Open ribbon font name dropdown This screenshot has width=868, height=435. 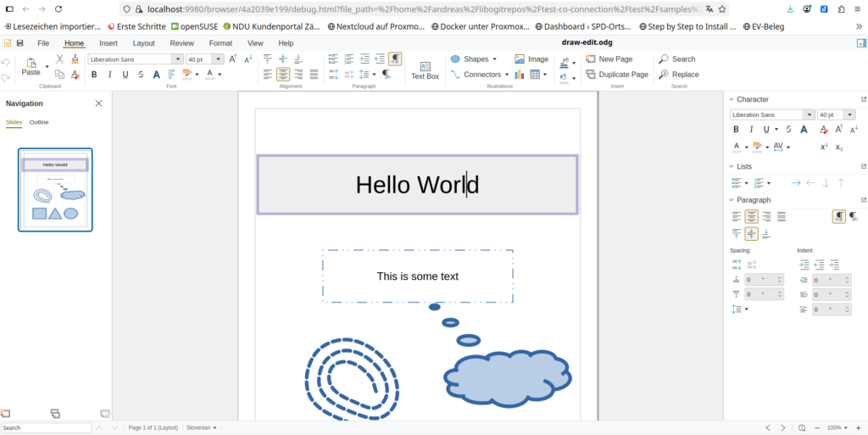(x=178, y=59)
